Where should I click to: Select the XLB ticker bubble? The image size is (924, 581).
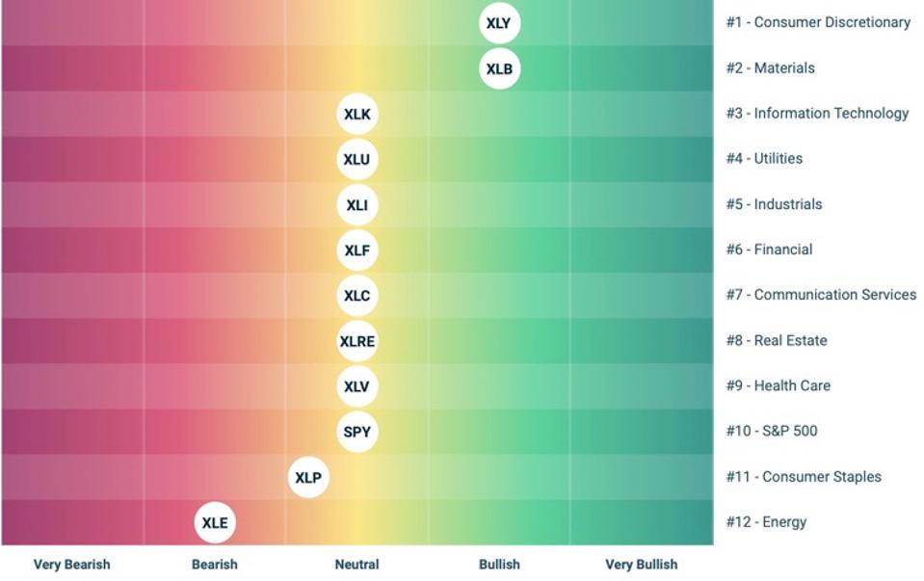(x=499, y=68)
